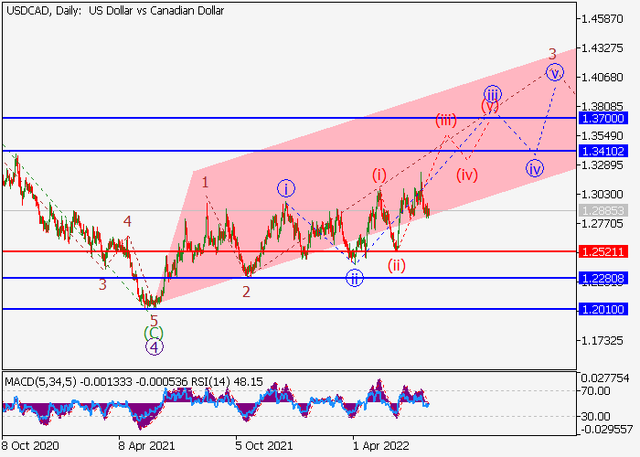Click the 1.45870 price axis label
Screen dimensions: 640x457
tap(602, 19)
